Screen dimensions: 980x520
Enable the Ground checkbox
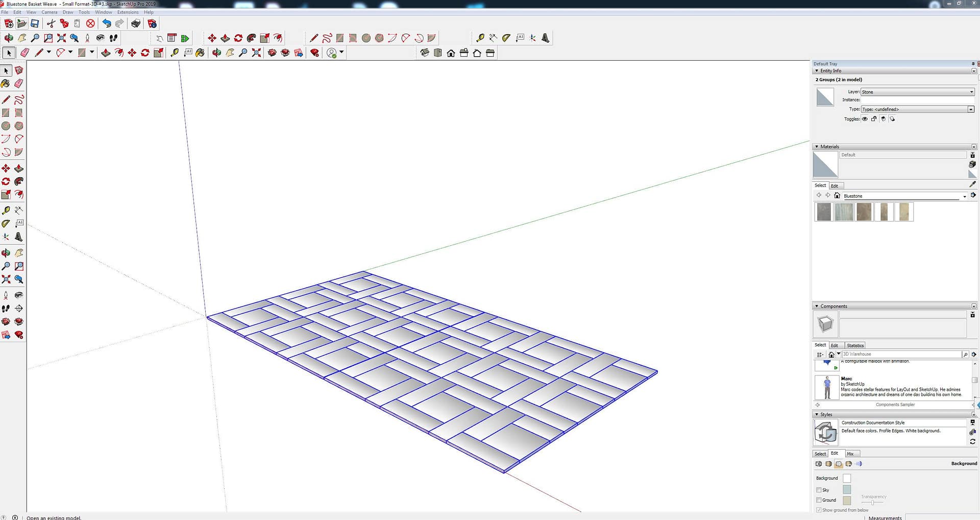pyautogui.click(x=819, y=500)
